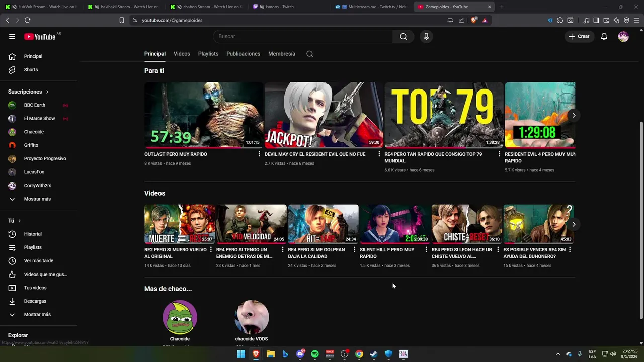Click the Buscar search input field
Viewport: 644px width, 362px height.
coord(303,36)
